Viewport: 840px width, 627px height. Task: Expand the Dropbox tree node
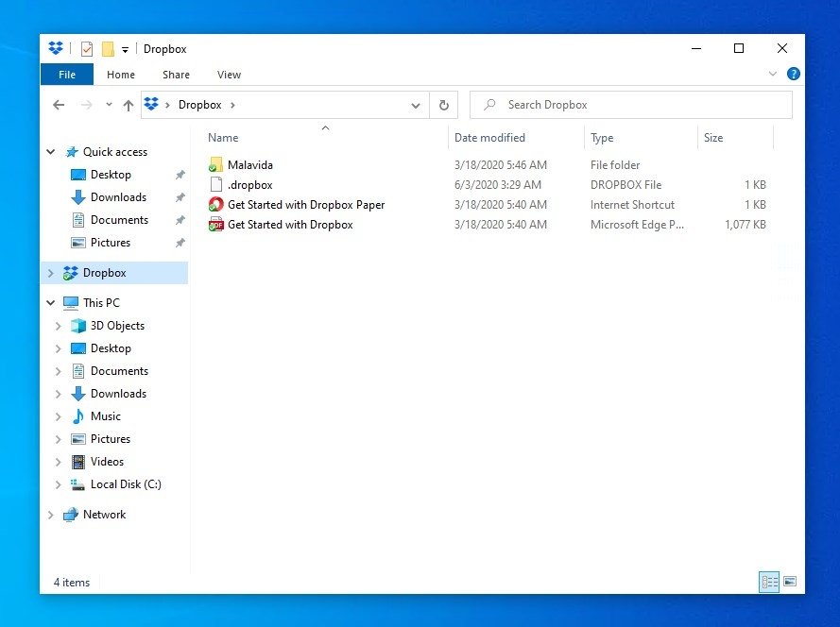pyautogui.click(x=51, y=273)
